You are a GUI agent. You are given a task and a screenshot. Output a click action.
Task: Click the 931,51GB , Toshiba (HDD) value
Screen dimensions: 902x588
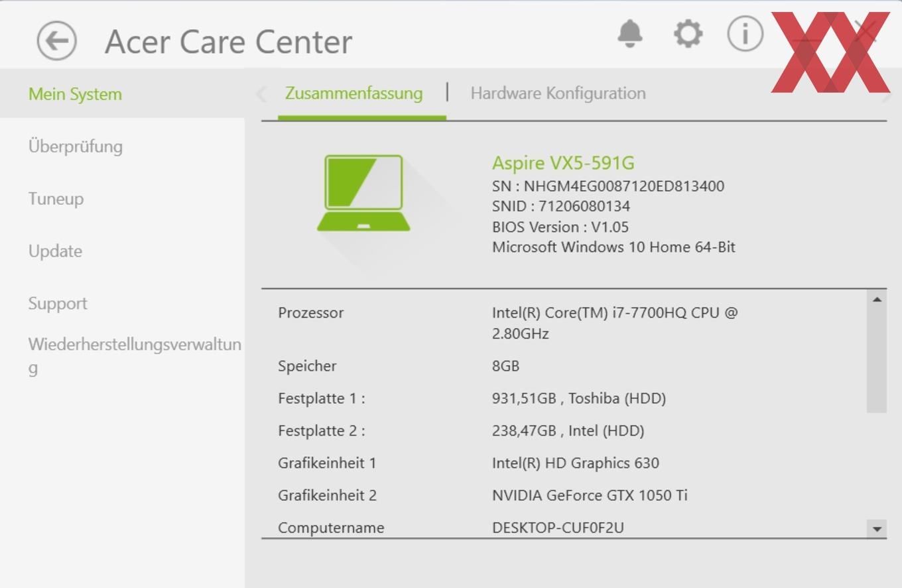coord(579,398)
